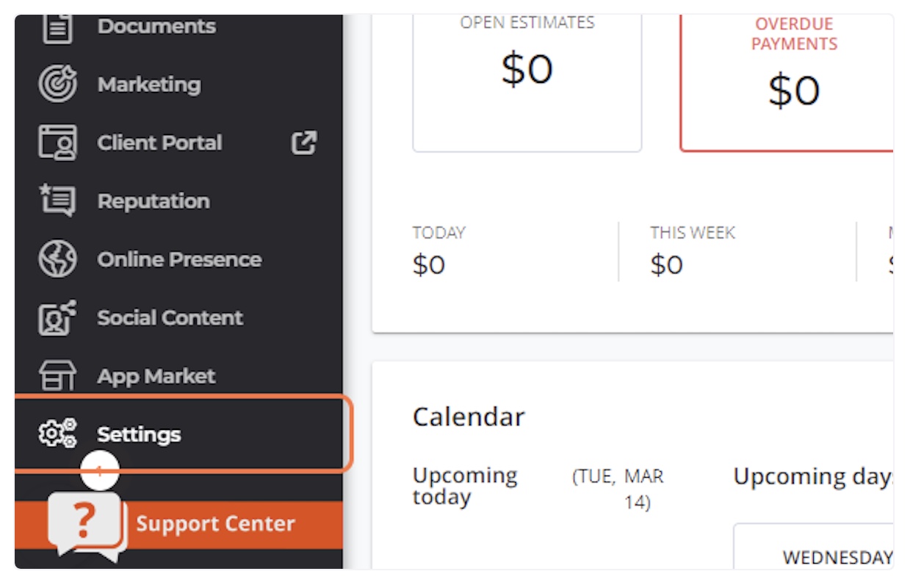Click the Support Center button
924x585 pixels.
coord(215,524)
